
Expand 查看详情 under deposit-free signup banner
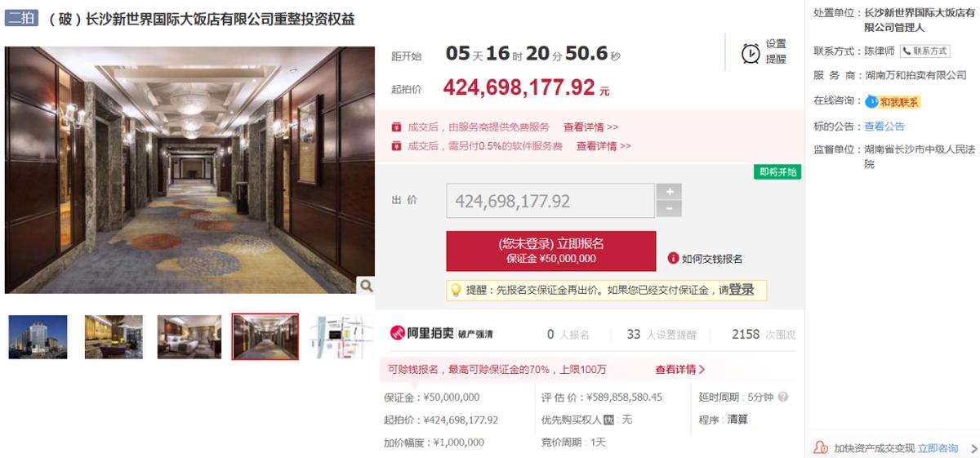[x=680, y=370]
